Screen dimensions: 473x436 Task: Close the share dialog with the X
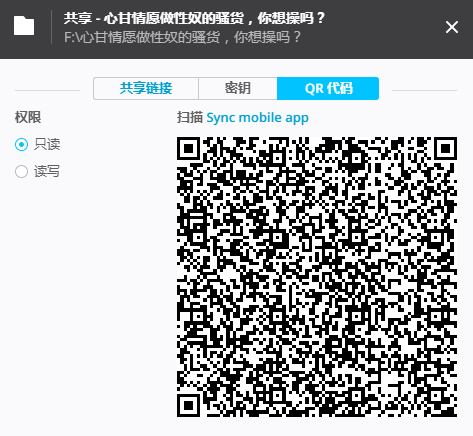[x=452, y=27]
